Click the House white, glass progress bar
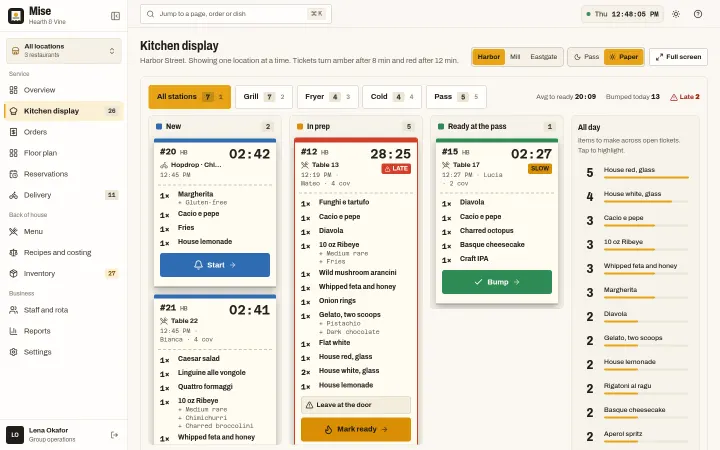This screenshot has width=720, height=450. tap(646, 201)
